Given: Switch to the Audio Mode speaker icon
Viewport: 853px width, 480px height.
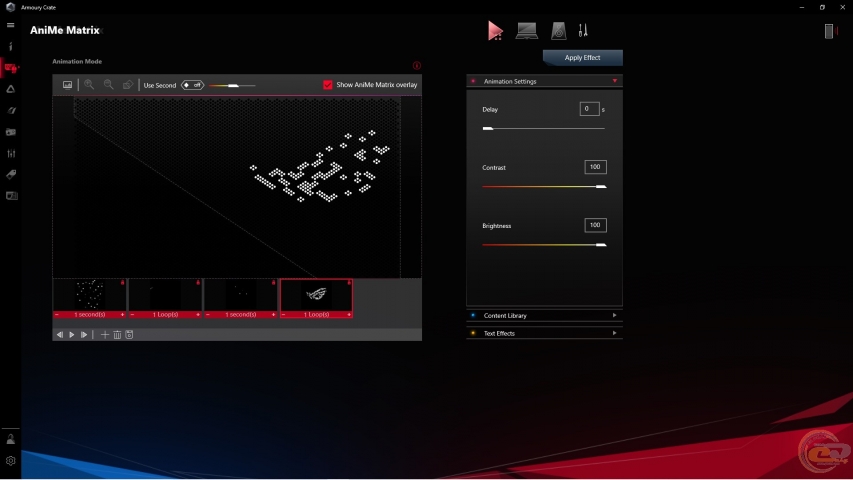Looking at the screenshot, I should point(559,30).
